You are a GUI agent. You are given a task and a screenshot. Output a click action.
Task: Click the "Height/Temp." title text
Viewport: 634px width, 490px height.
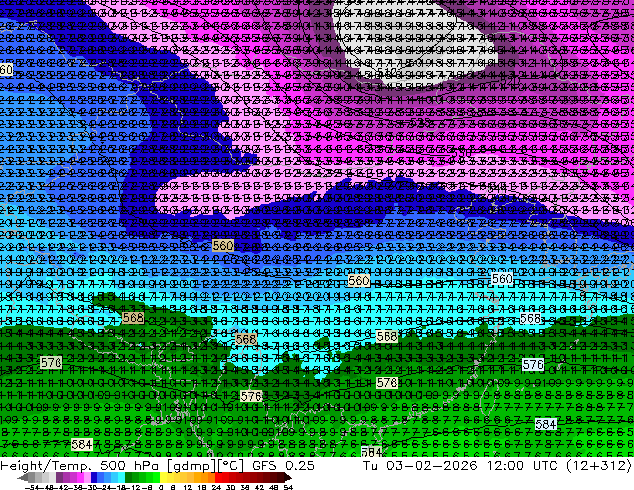44,465
